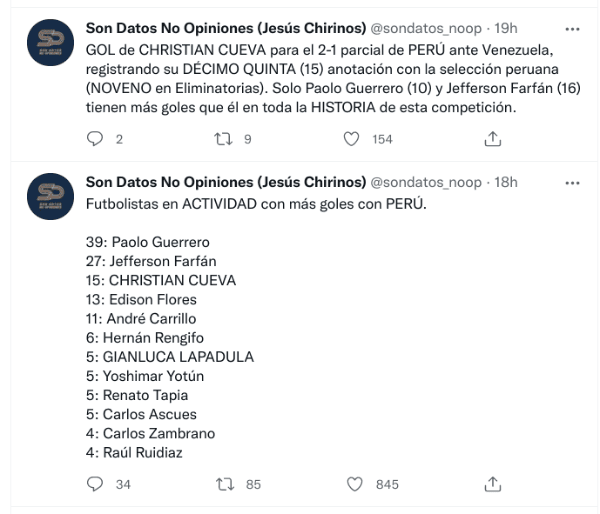
Task: Open the 18h timestamp link
Action: (505, 182)
